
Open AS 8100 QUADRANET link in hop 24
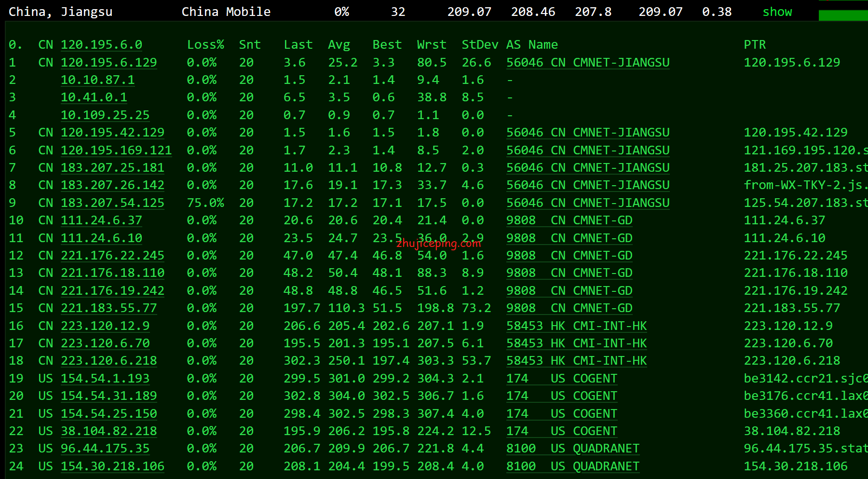573,466
